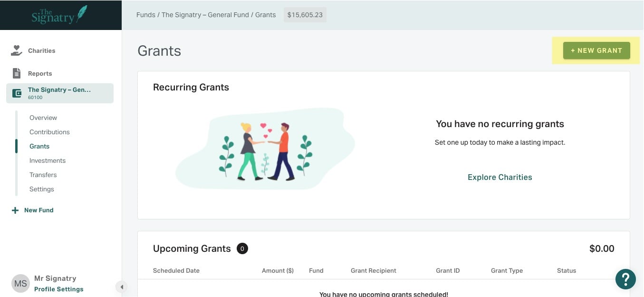This screenshot has width=644, height=297.
Task: Click the Grant Type column header
Action: [x=507, y=270]
